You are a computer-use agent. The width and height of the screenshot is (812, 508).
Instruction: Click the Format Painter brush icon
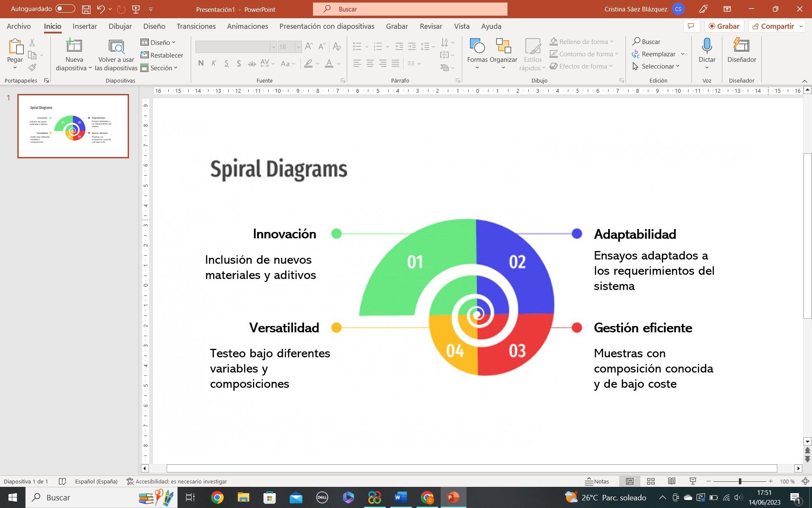(x=33, y=67)
